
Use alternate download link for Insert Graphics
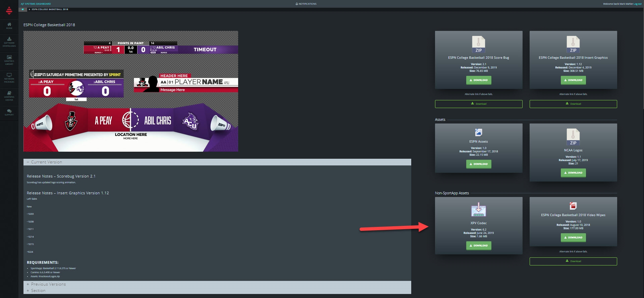(573, 104)
